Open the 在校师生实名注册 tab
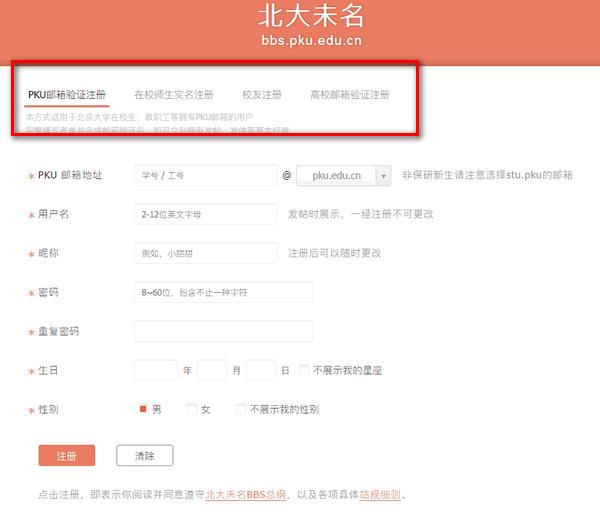The width and height of the screenshot is (600, 528). (x=174, y=95)
